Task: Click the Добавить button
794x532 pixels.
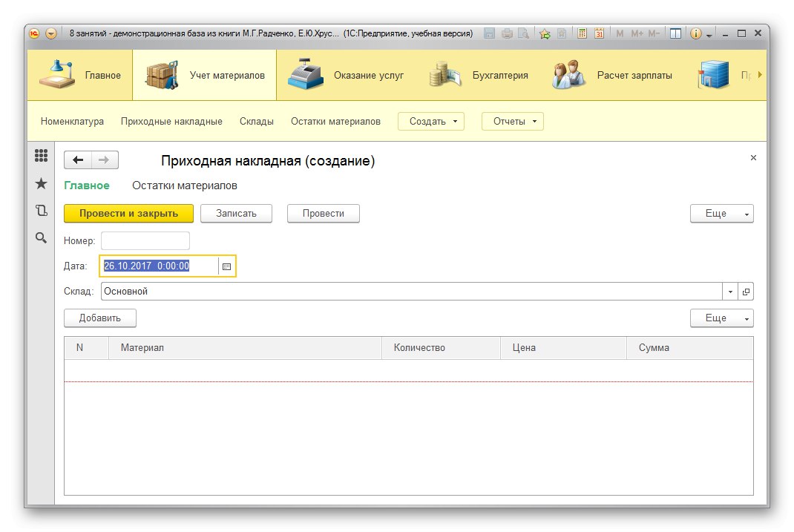Action: pyautogui.click(x=99, y=318)
